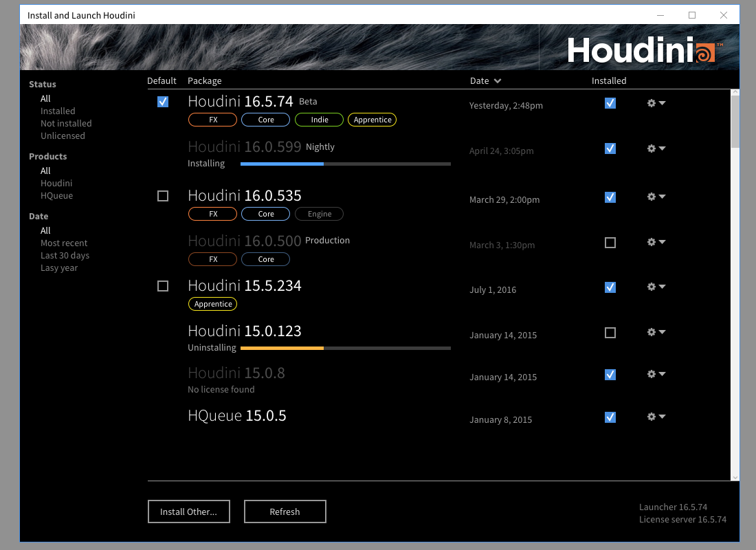Set Houdini 16.0.535 as default
The width and height of the screenshot is (756, 550).
click(163, 196)
